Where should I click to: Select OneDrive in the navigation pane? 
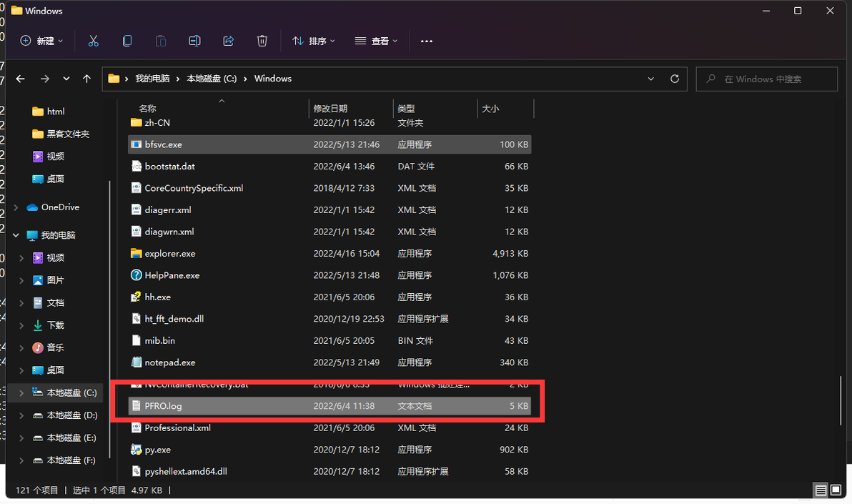[x=53, y=207]
